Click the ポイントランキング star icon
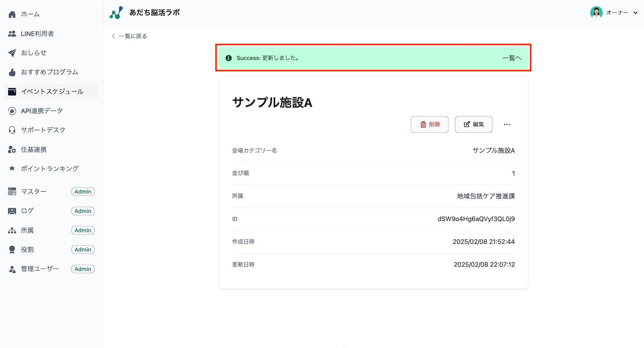This screenshot has width=644, height=348. coord(12,168)
